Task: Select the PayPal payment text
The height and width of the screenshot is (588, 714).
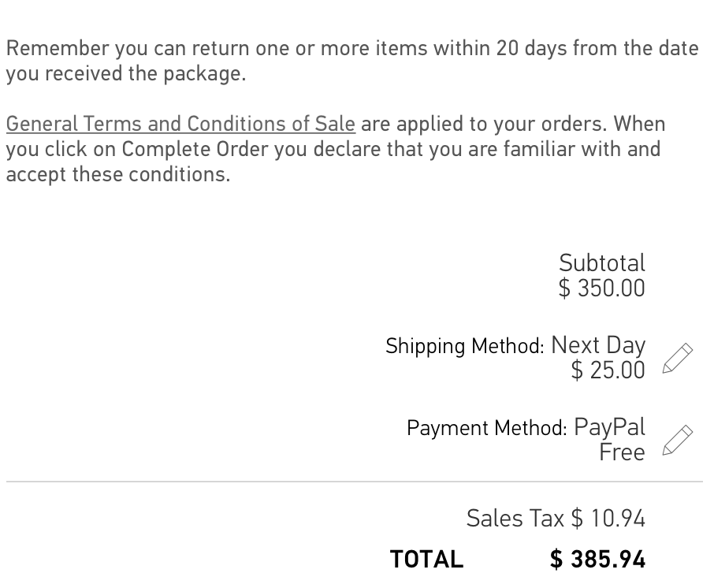Action: pyautogui.click(x=609, y=426)
